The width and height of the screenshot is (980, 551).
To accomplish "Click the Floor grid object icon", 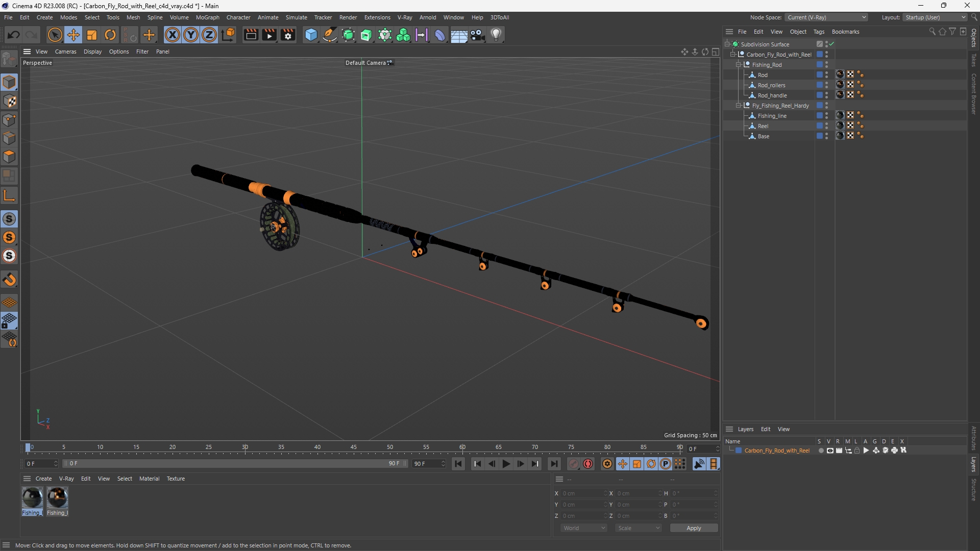I will (459, 35).
